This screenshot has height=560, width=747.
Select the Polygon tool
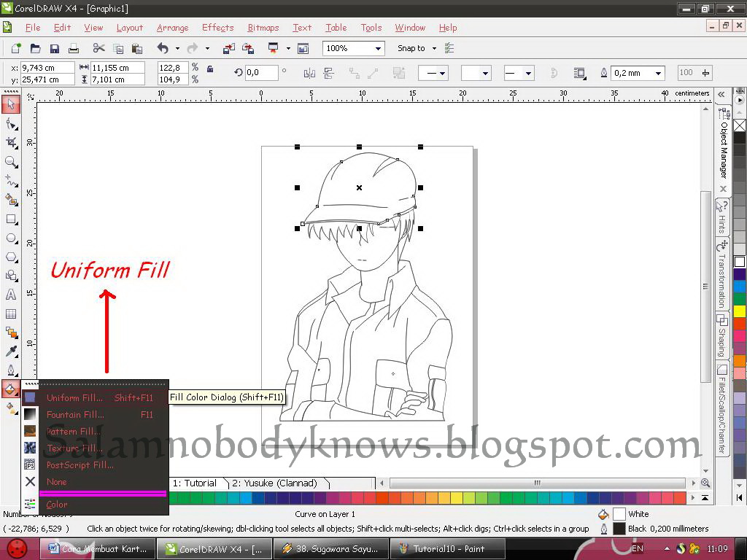click(11, 257)
